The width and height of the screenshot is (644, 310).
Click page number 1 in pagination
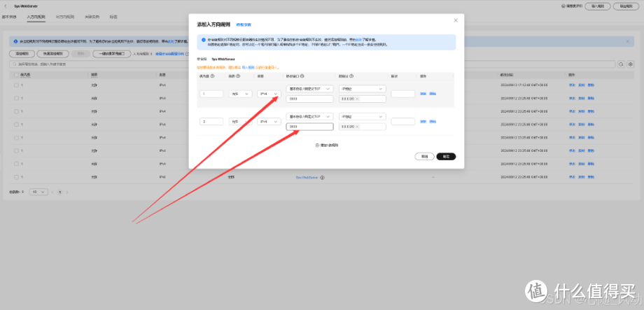pos(60,192)
